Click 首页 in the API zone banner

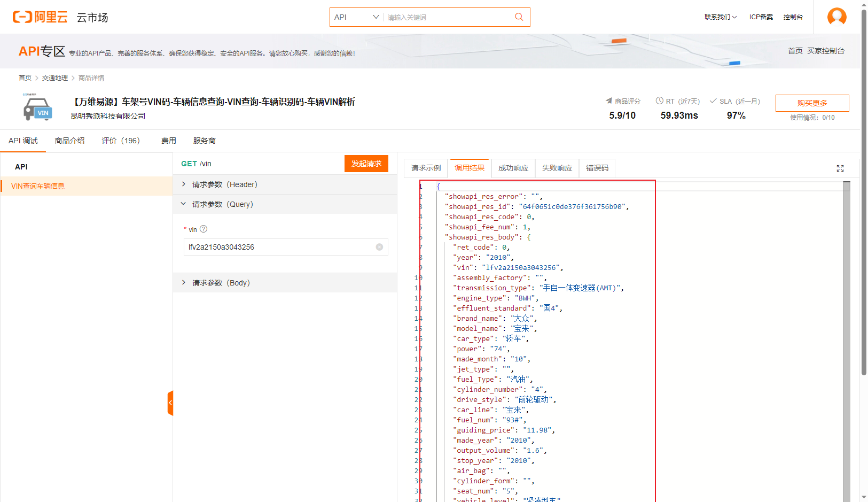tap(795, 51)
